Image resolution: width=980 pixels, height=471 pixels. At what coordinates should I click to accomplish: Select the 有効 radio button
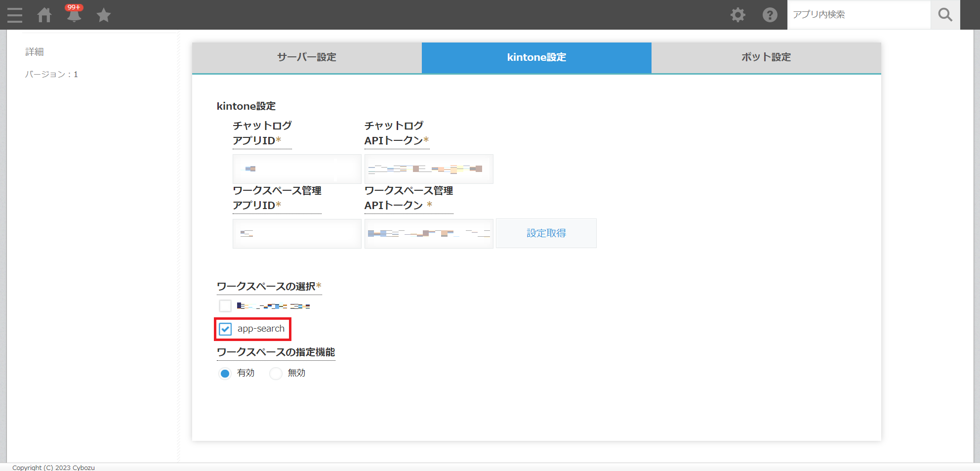(225, 374)
